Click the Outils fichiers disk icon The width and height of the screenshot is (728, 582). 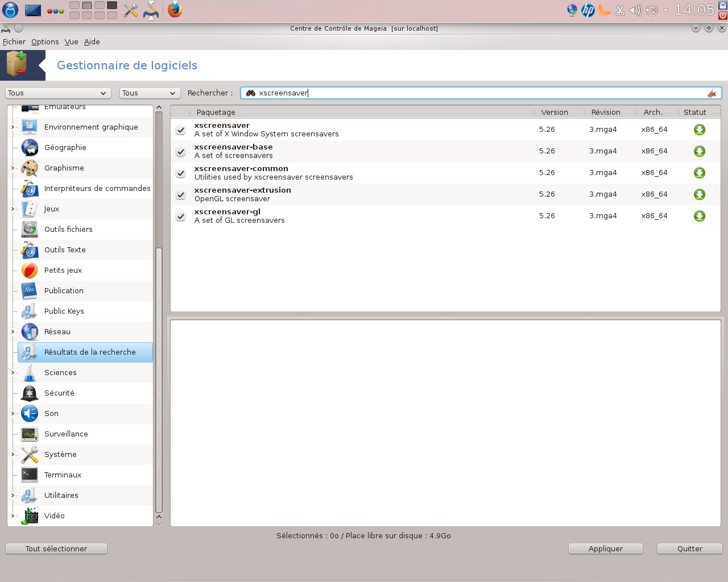pos(30,230)
